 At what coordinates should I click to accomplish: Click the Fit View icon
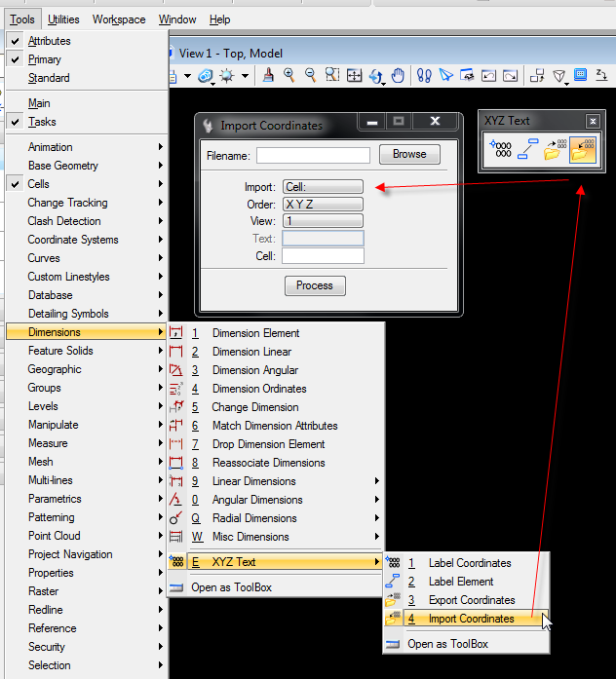tap(355, 76)
